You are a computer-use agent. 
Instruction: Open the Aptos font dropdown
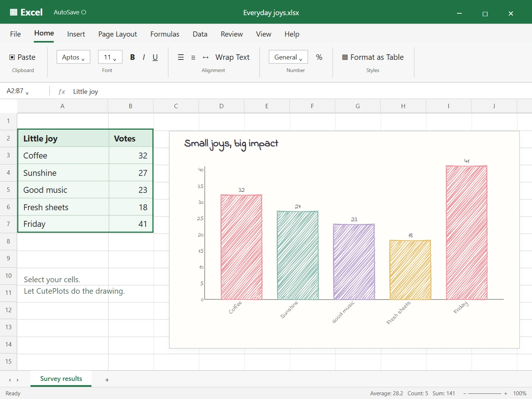[x=74, y=57]
